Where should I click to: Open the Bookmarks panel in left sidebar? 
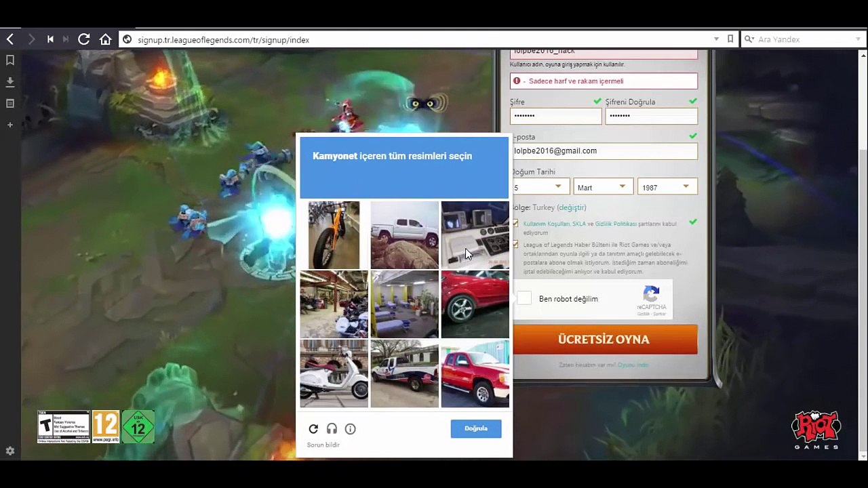(x=10, y=60)
